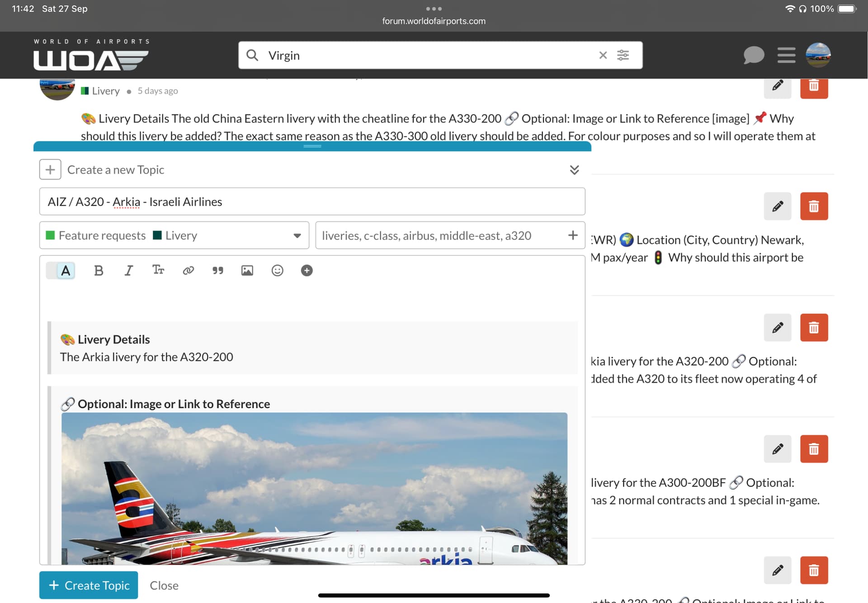Screen dimensions: 868x603
Task: Click the bottom-most red trash button
Action: (x=814, y=570)
